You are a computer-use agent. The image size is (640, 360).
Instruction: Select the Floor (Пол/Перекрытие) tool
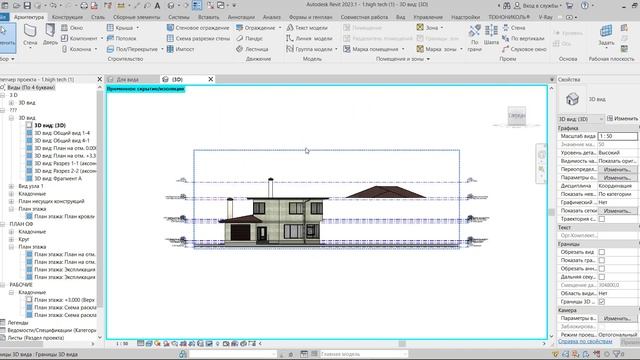click(132, 49)
